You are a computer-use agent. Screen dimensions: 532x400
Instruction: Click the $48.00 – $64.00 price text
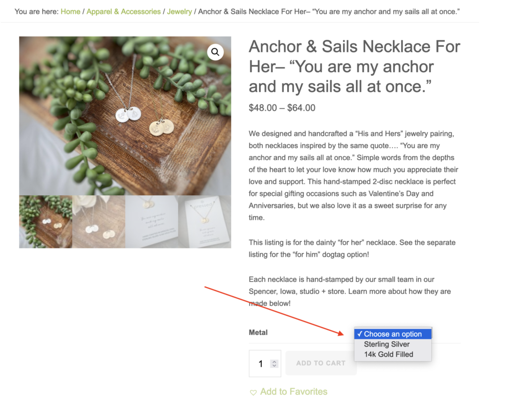[x=282, y=108]
